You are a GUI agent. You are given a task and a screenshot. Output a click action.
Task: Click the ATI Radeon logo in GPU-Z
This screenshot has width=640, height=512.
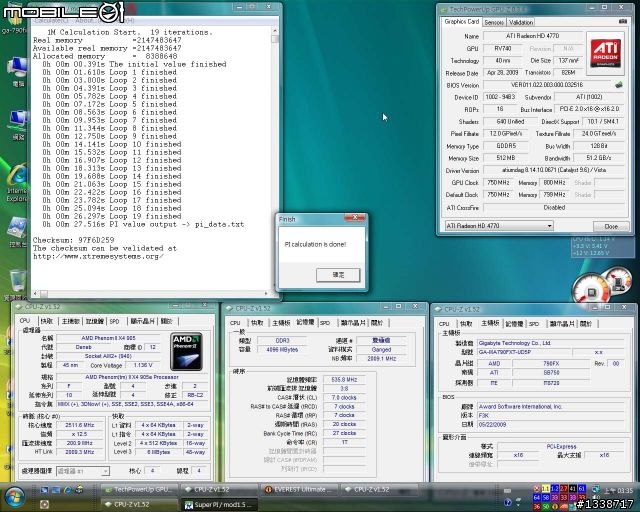607,53
